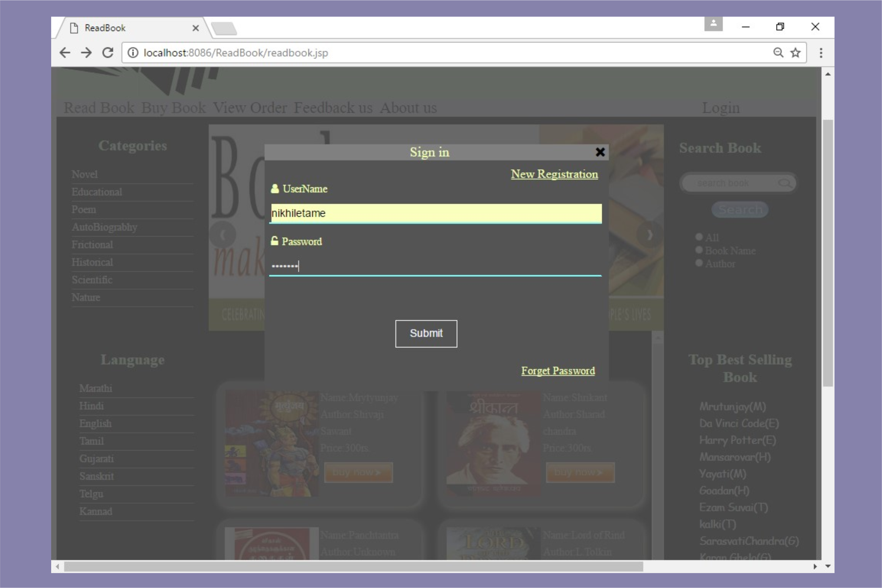Click the Login menu item
882x588 pixels.
point(721,108)
